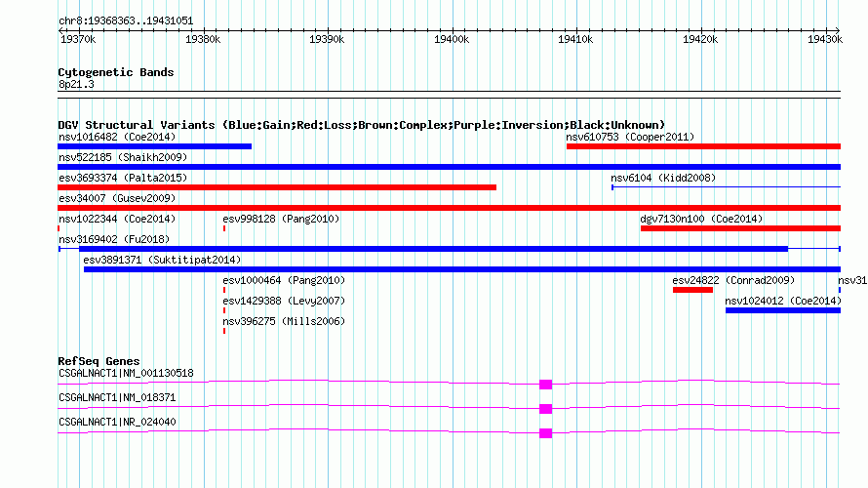Click the DGV Structural Variants track title
The image size is (868, 488).
(361, 125)
